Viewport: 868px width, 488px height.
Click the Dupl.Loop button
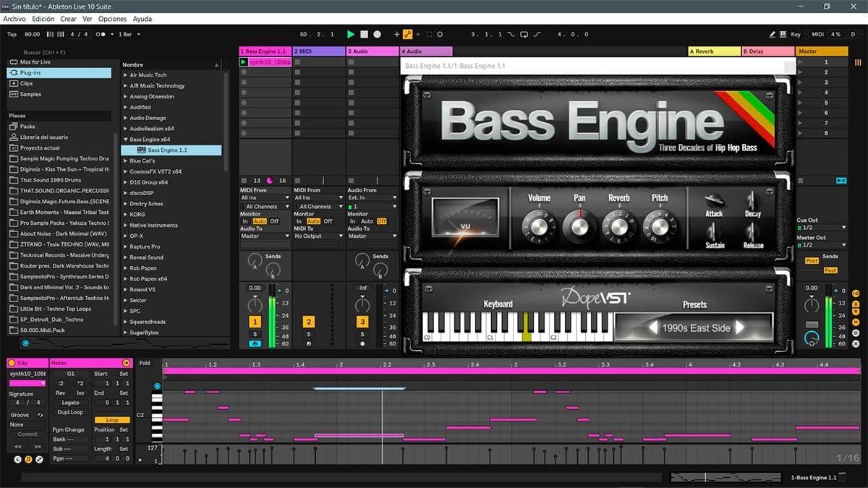click(70, 412)
